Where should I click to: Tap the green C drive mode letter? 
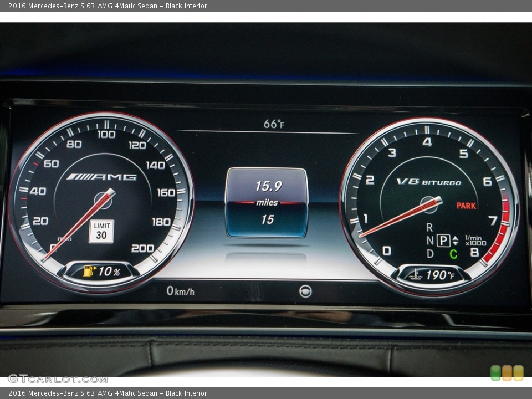(453, 254)
